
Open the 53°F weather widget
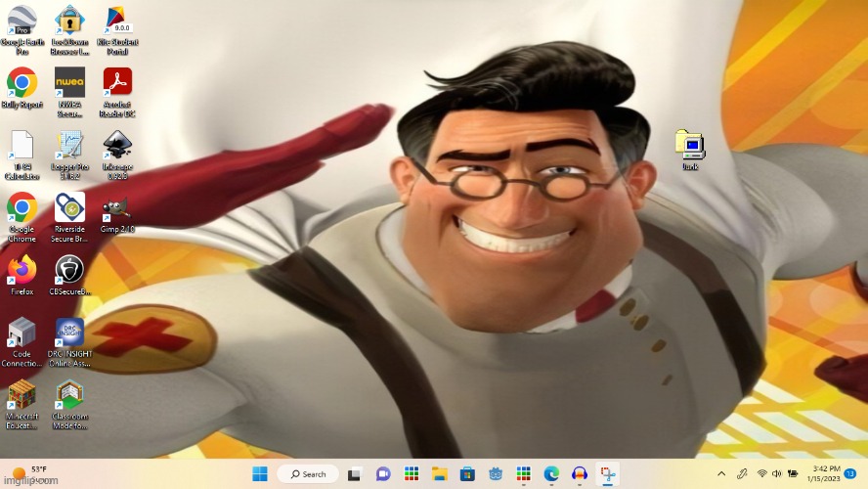point(32,474)
